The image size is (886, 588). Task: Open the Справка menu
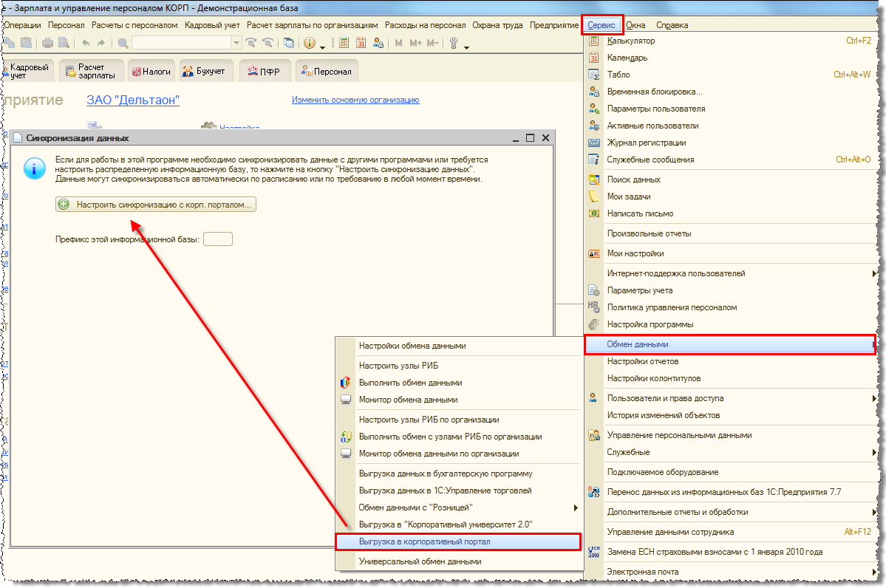[x=672, y=25]
